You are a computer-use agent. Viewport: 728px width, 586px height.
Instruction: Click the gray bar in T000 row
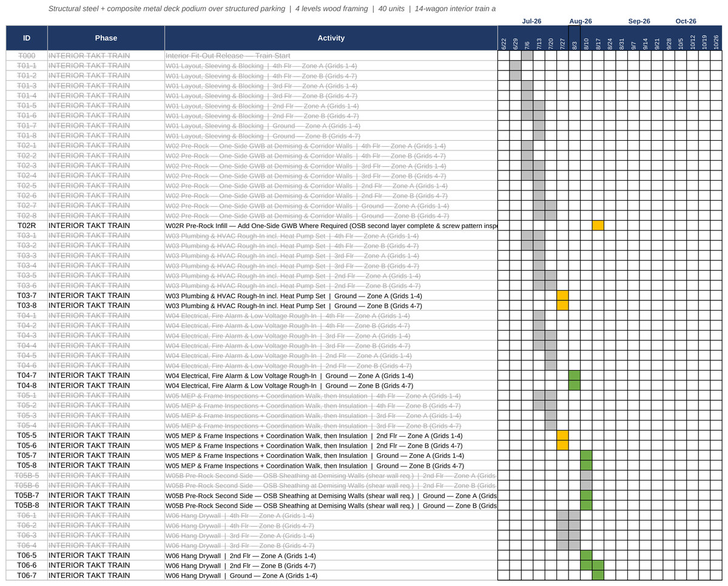point(527,55)
